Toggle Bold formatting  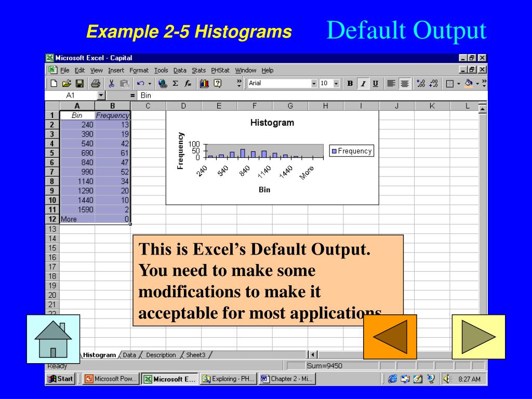350,83
